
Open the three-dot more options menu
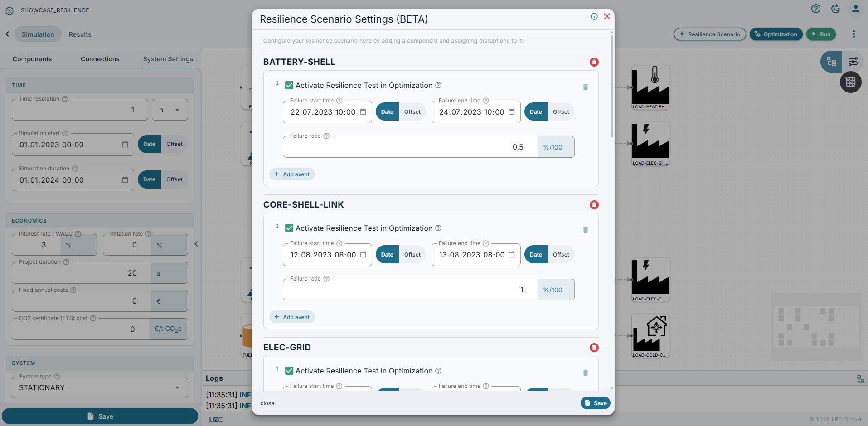pos(853,34)
